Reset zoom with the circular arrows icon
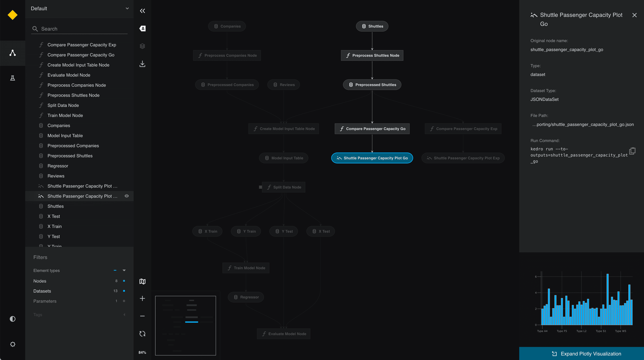 click(x=142, y=333)
